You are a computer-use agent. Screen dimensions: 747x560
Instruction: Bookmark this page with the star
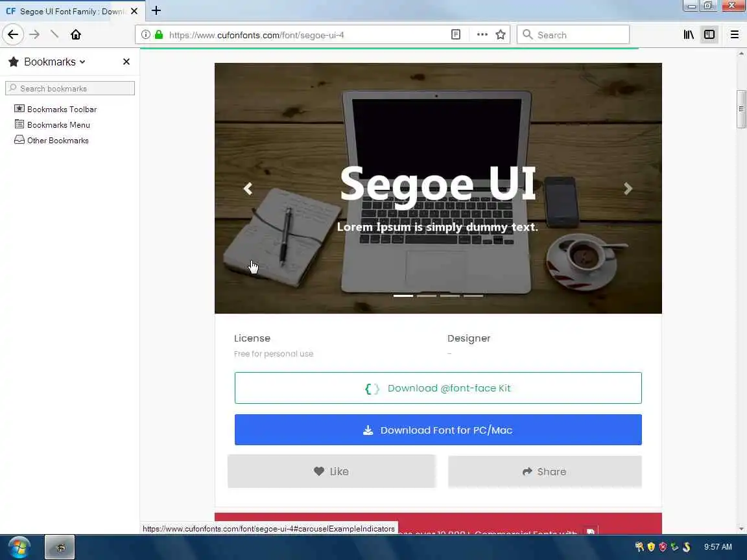[501, 34]
